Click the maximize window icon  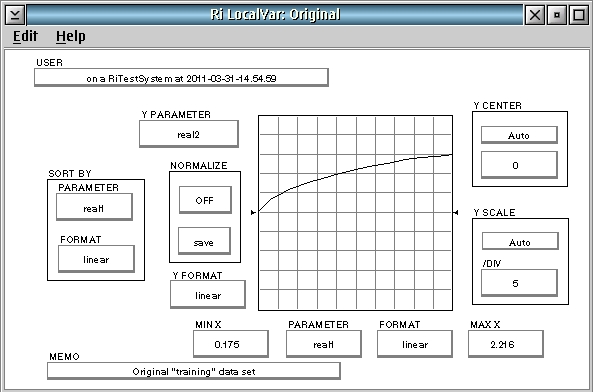point(579,15)
